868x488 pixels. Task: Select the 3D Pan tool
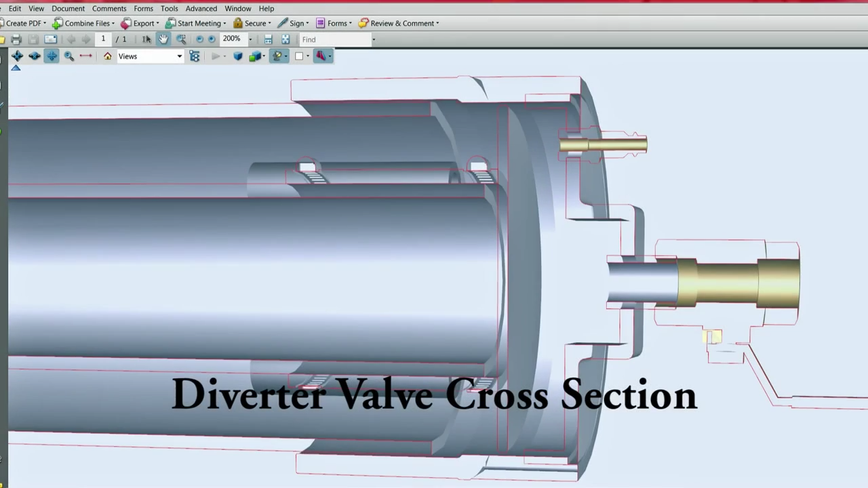[x=52, y=56]
